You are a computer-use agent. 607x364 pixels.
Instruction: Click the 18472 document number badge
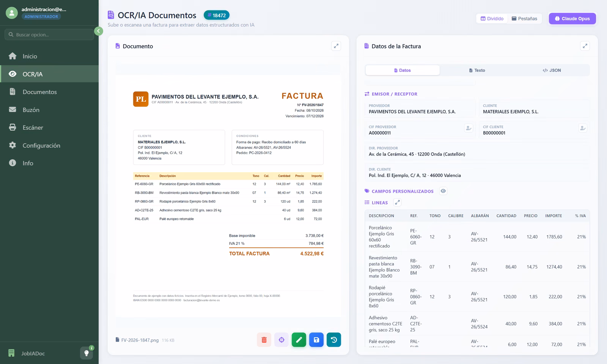[217, 15]
